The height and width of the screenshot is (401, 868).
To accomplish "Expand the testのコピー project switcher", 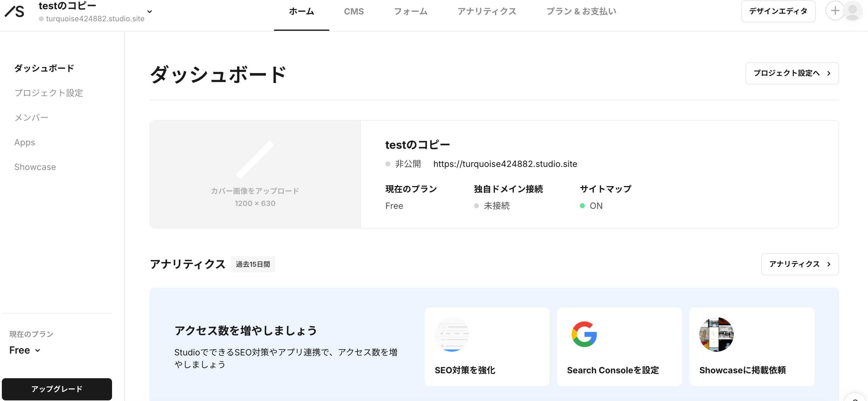I will click(150, 11).
